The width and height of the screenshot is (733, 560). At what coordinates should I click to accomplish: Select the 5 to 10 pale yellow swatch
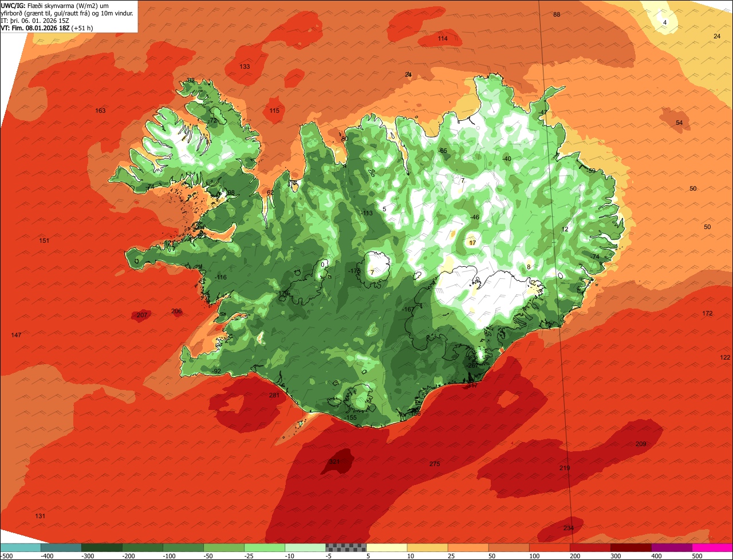pyautogui.click(x=387, y=547)
